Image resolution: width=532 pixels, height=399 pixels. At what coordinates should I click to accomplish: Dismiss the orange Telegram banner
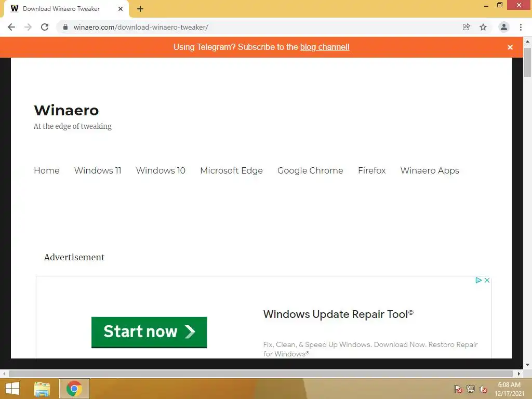pyautogui.click(x=510, y=47)
